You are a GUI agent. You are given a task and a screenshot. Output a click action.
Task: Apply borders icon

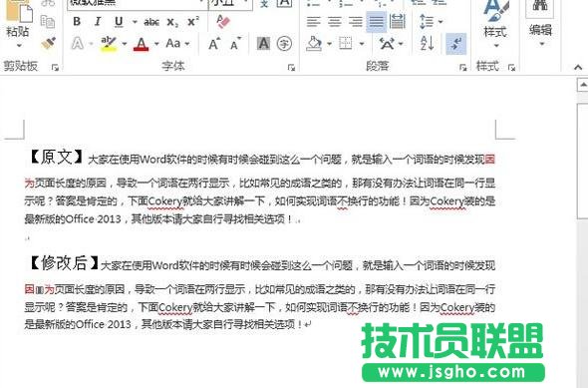(x=346, y=44)
